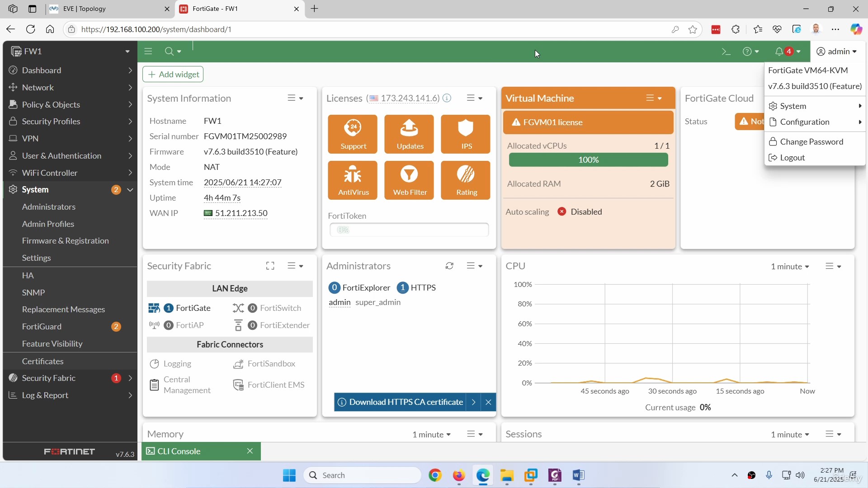Reload the browser page
Screen dimensions: 868x488
point(30,29)
